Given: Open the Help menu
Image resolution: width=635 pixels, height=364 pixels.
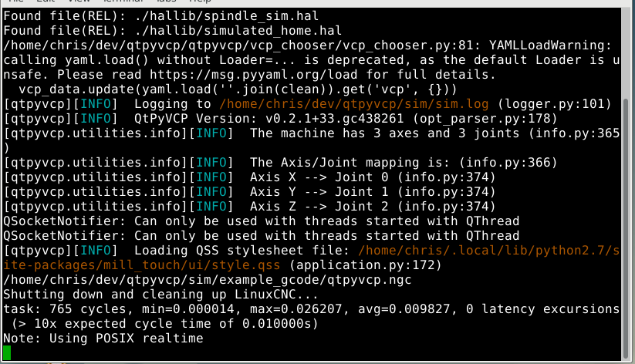Looking at the screenshot, I should coord(200,2).
